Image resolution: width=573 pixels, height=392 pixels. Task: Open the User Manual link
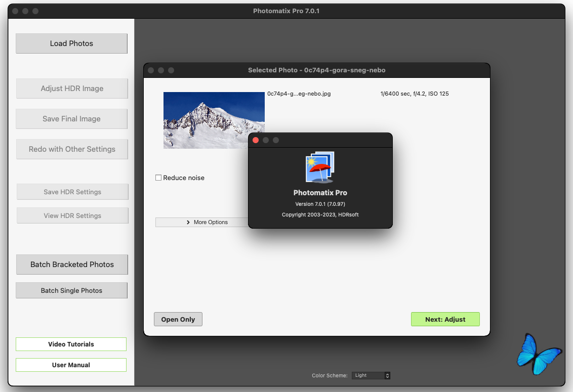point(71,365)
